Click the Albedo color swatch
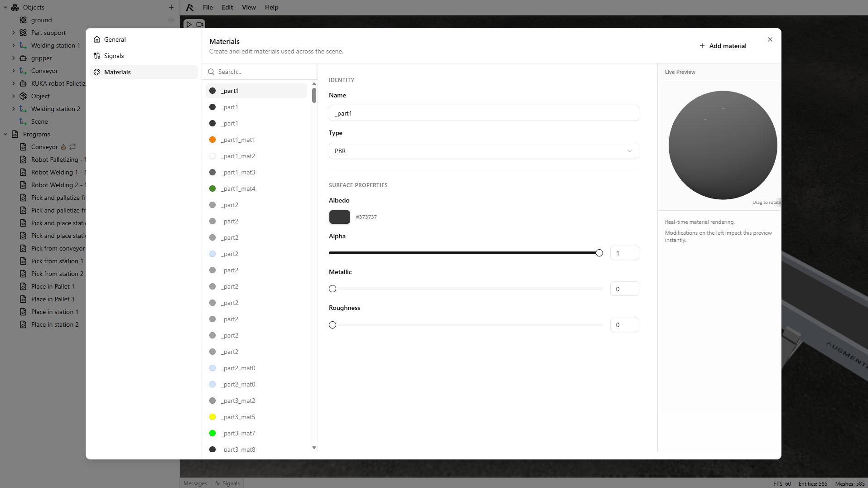 tap(339, 217)
